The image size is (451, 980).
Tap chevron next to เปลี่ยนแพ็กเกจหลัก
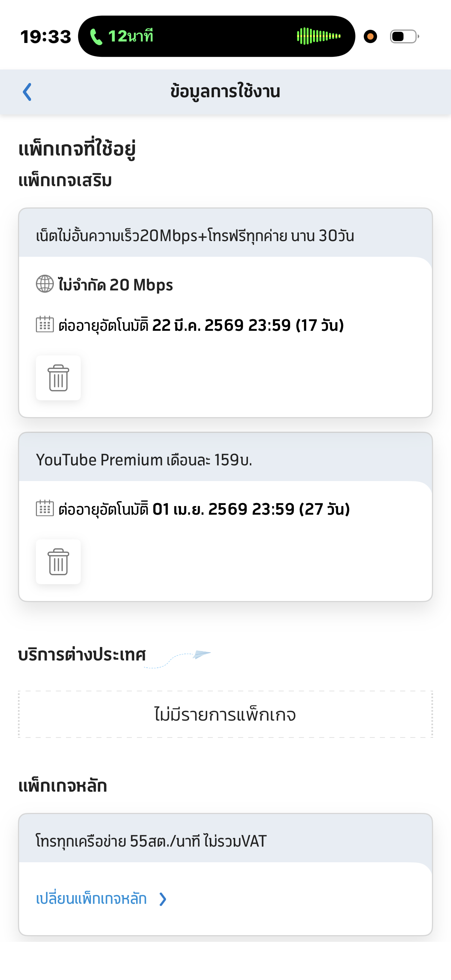click(x=163, y=899)
